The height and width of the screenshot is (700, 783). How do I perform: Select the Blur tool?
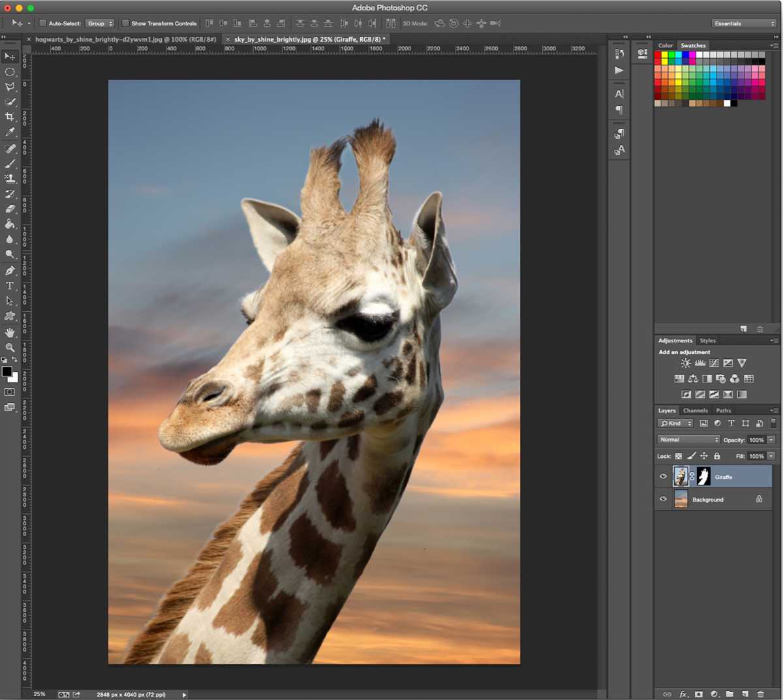tap(10, 239)
